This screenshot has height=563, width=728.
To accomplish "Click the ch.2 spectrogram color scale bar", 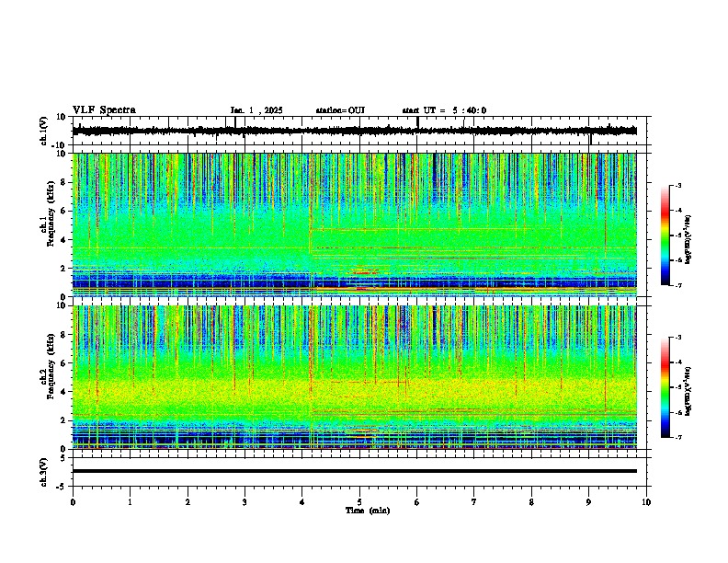I will click(x=665, y=387).
